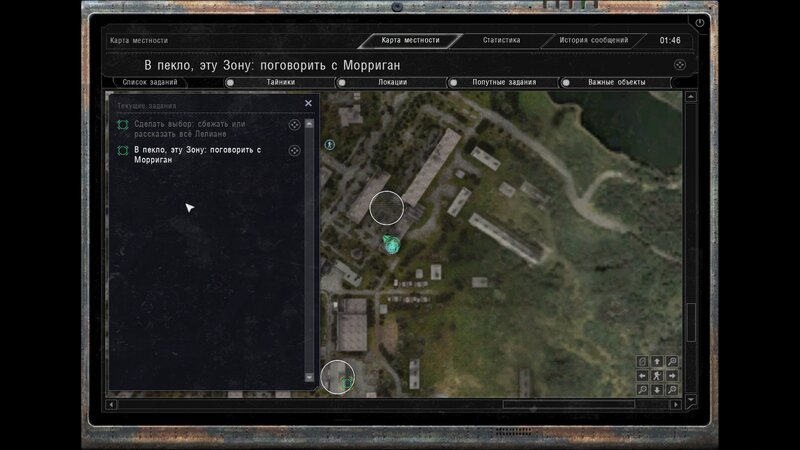Toggle the Важные объекты filter

pyautogui.click(x=565, y=82)
